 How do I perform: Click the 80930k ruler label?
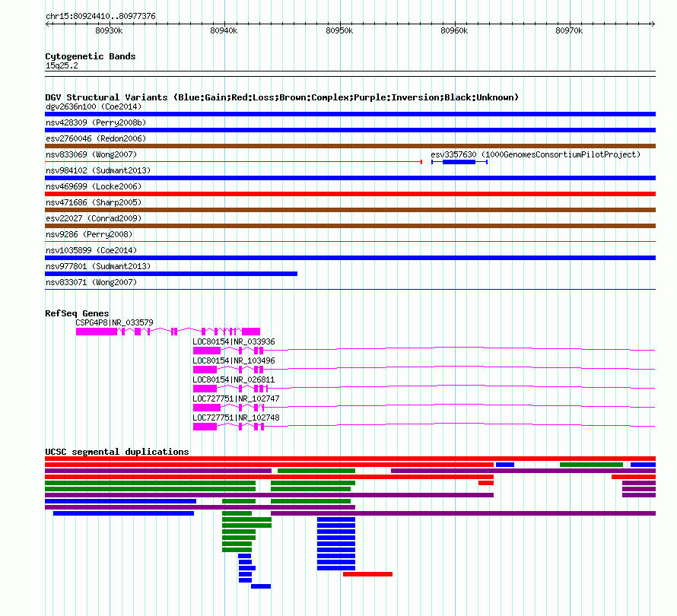point(109,30)
